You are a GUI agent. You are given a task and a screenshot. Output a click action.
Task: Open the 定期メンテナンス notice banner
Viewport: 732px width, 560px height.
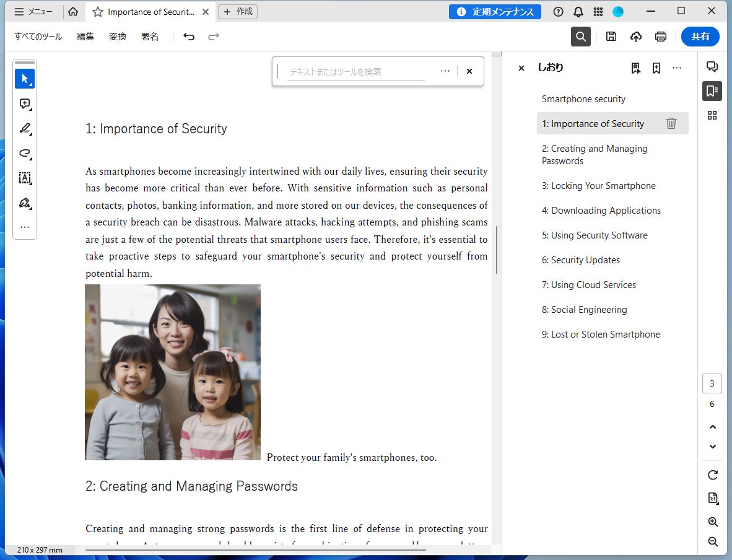[495, 12]
